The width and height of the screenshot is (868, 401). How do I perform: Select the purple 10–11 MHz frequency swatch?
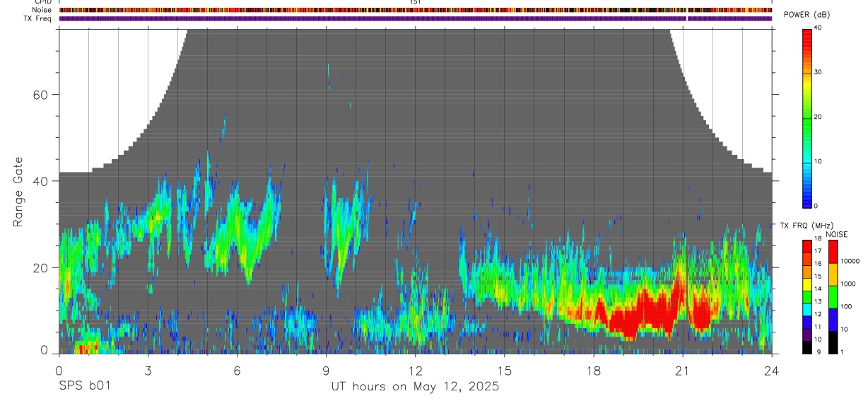(x=807, y=335)
